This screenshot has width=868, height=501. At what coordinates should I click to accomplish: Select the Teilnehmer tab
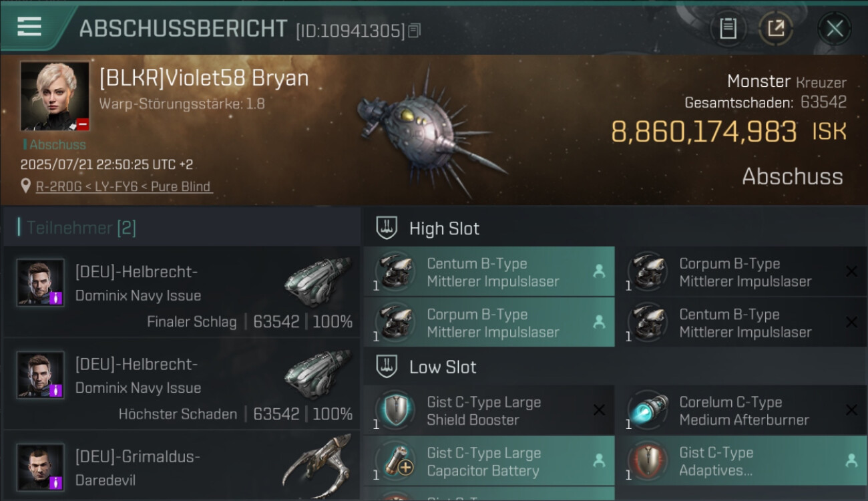[80, 228]
